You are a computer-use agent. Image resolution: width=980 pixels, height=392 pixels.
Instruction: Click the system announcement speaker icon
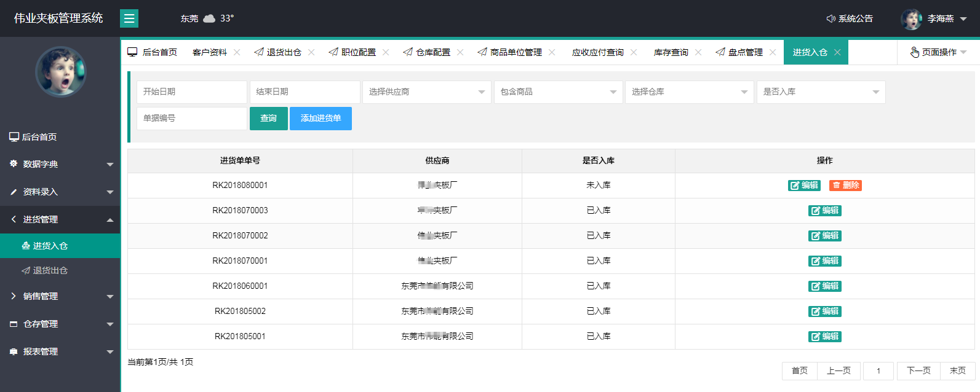831,18
